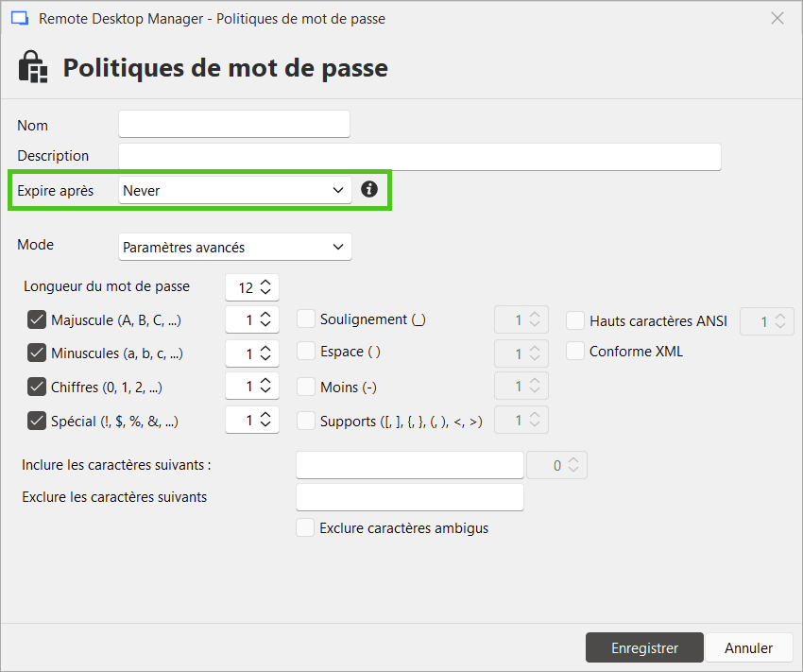Enable the Moins (-) checkbox
The width and height of the screenshot is (803, 672).
tap(306, 387)
